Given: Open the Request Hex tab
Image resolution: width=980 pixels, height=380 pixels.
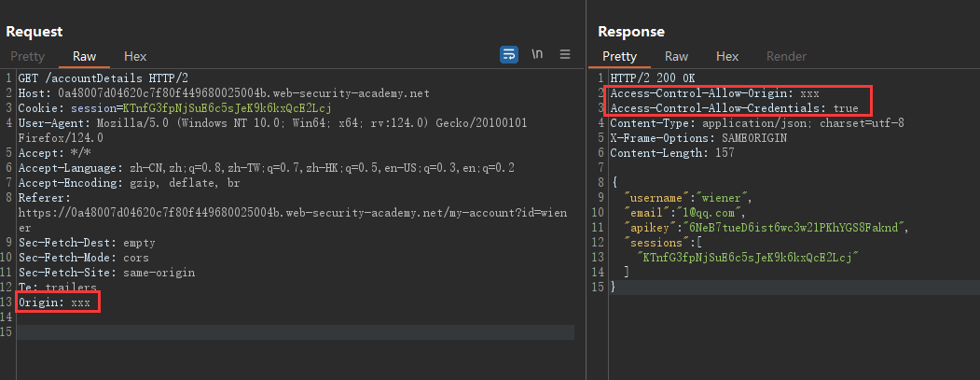Looking at the screenshot, I should tap(135, 57).
